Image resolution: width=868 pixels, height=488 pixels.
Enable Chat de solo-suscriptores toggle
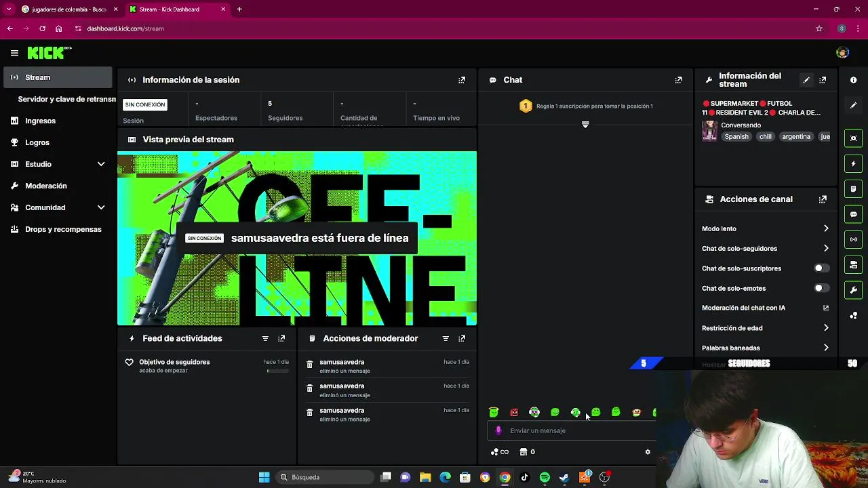point(821,268)
